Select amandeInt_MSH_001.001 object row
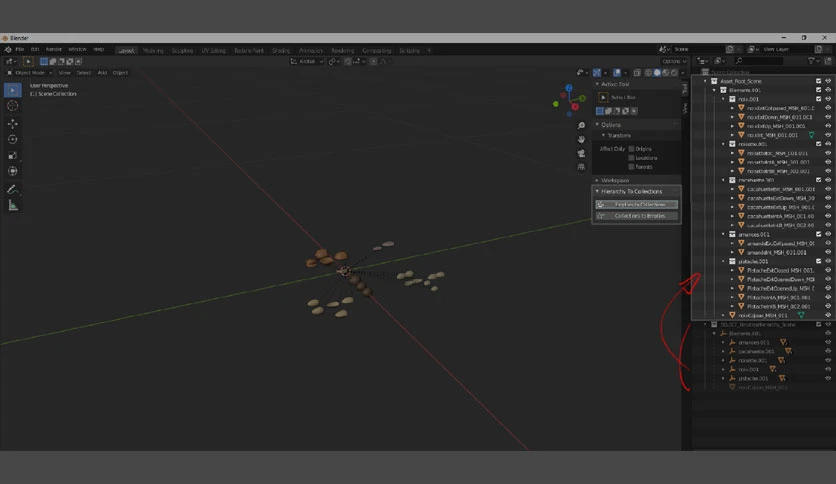This screenshot has width=836, height=484. (776, 253)
